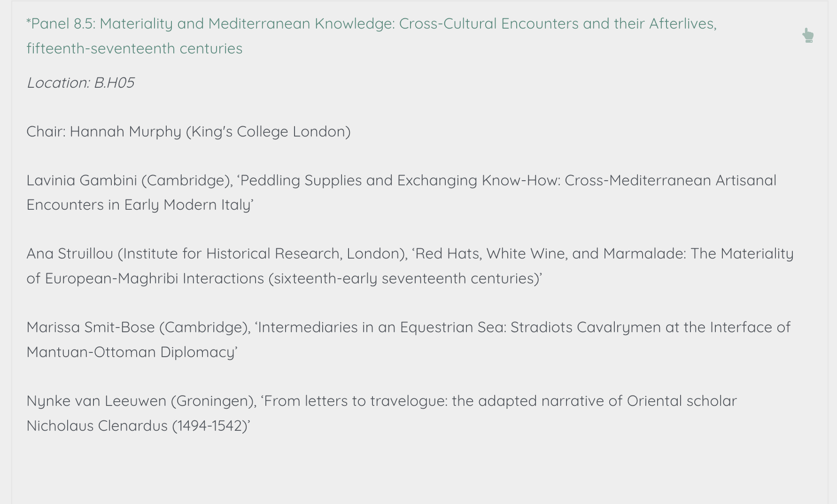Click the "King's College London" affiliation
The image size is (837, 504).
[x=268, y=131]
